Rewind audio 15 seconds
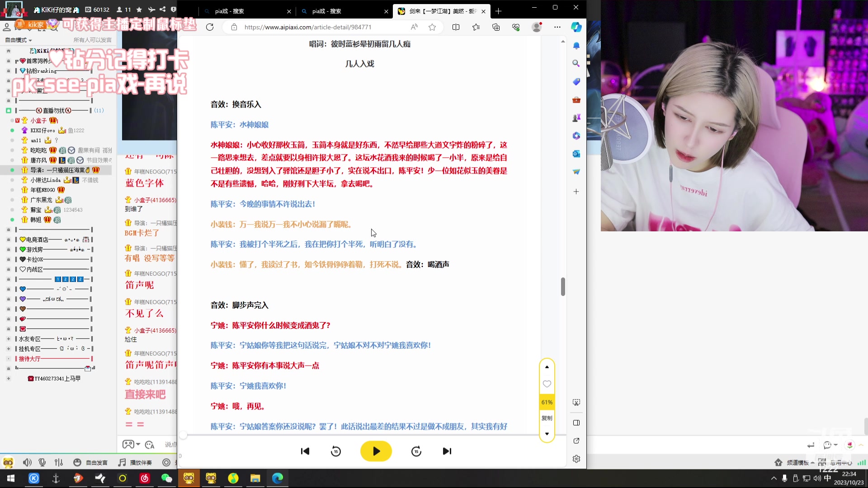The height and width of the screenshot is (488, 868). [336, 451]
